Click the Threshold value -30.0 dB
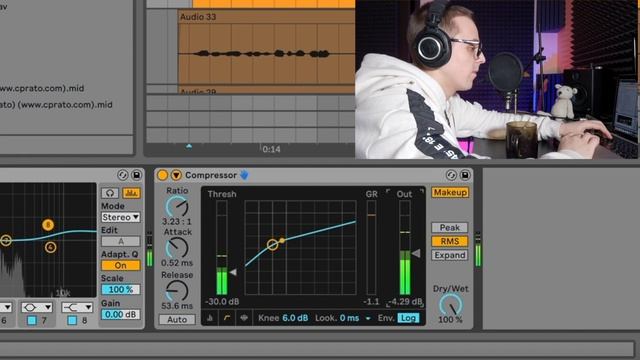The width and height of the screenshot is (640, 360). tap(222, 302)
